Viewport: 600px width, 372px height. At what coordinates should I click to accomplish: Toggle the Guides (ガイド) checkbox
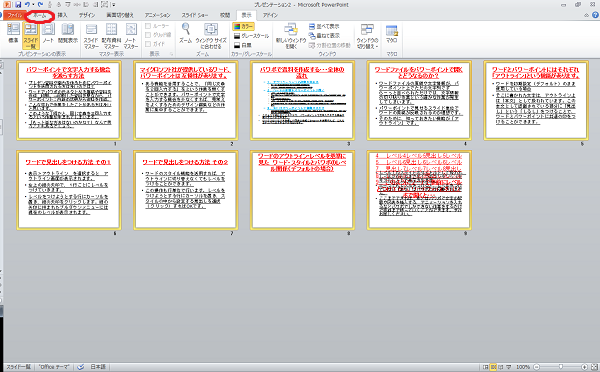148,44
